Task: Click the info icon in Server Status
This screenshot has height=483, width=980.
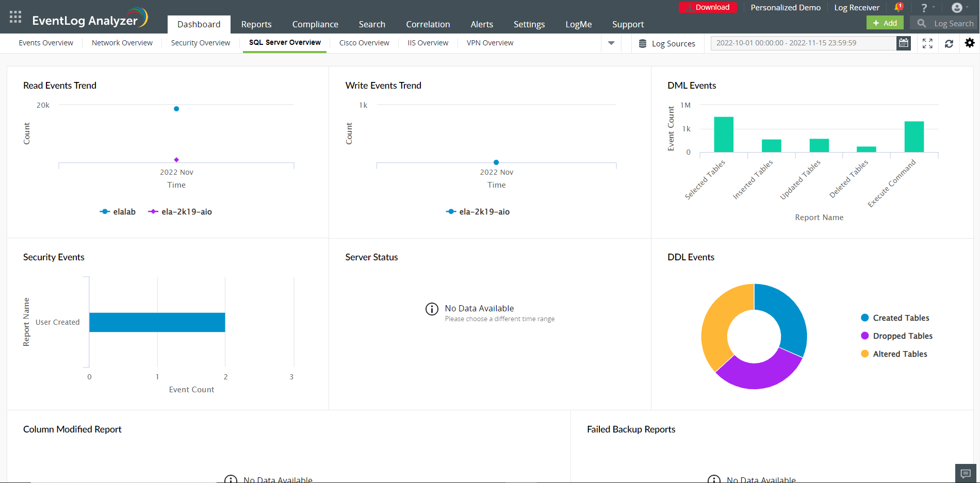Action: pyautogui.click(x=432, y=309)
